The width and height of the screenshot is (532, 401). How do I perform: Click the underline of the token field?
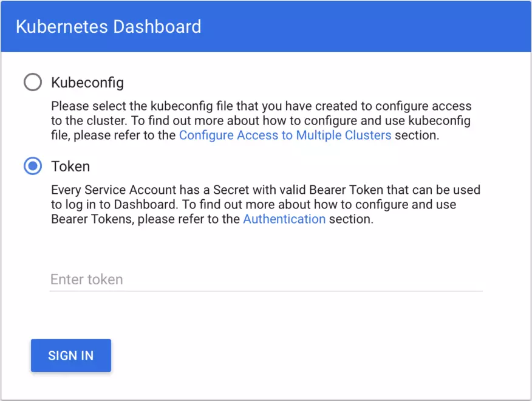(266, 291)
